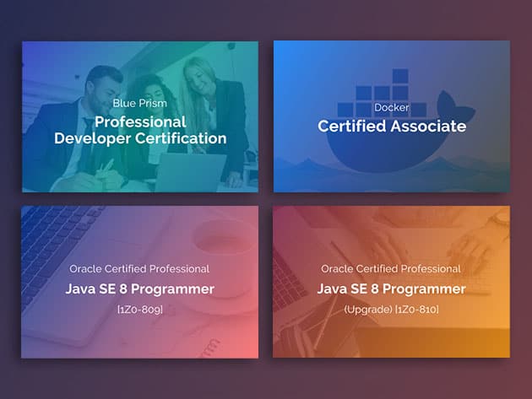532x399 pixels.
Task: Click the 'Certified Associate' heading
Action: 391,127
